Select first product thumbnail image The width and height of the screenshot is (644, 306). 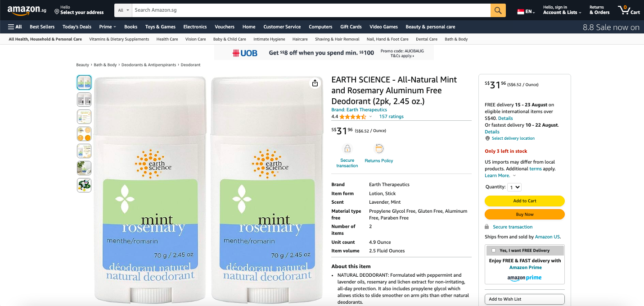(84, 82)
